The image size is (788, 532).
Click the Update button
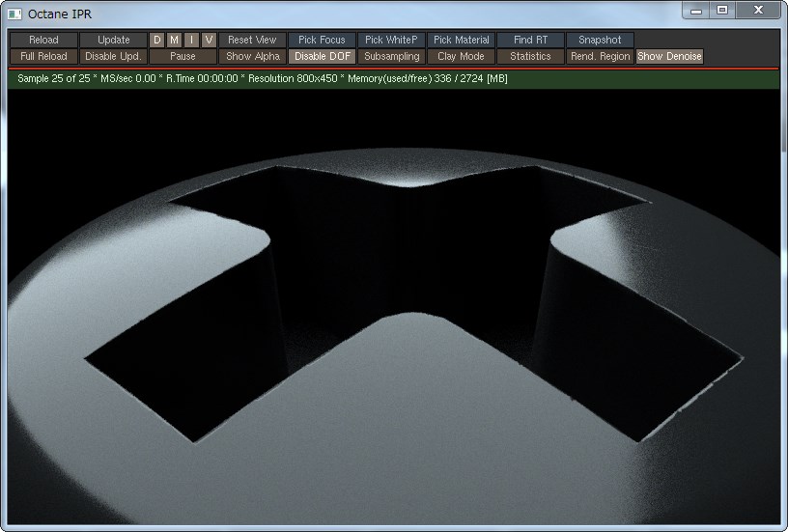(x=114, y=40)
